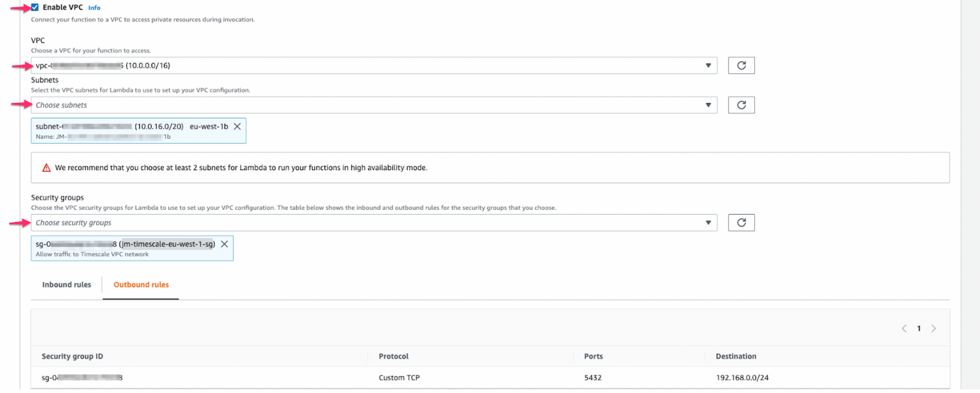Open the Info link beside Enable VPC
Viewport: 980px width, 393px height.
click(x=94, y=8)
